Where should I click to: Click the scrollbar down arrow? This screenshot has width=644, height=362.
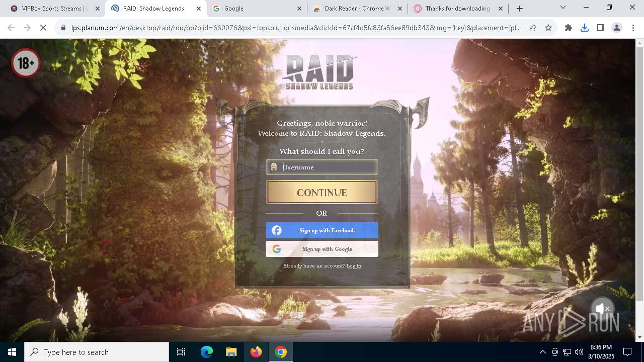tap(639, 337)
